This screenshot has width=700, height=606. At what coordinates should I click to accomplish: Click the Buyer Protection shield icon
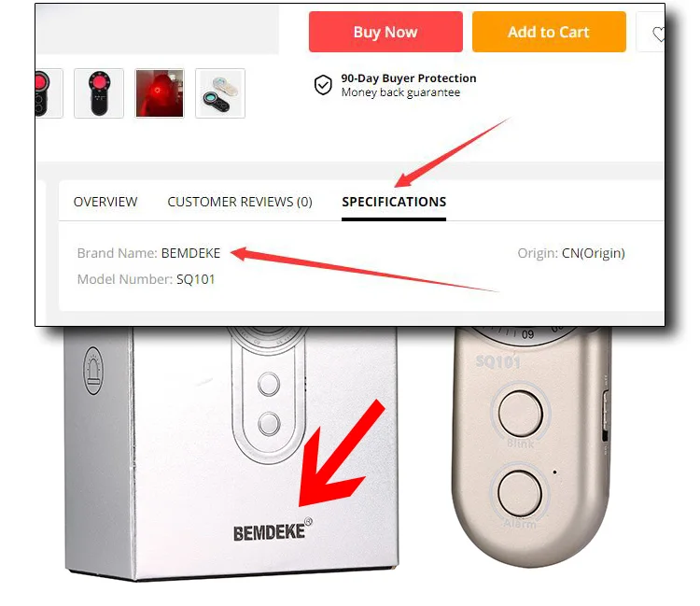pyautogui.click(x=323, y=85)
